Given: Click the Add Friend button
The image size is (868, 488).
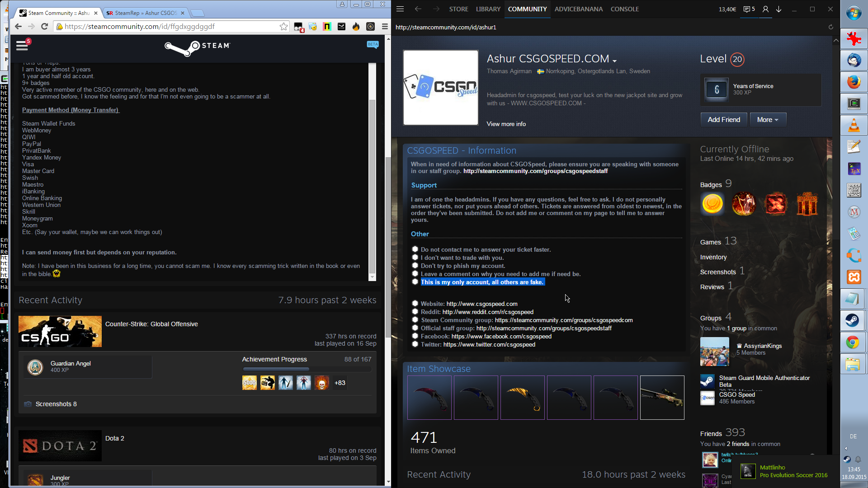Looking at the screenshot, I should point(723,120).
